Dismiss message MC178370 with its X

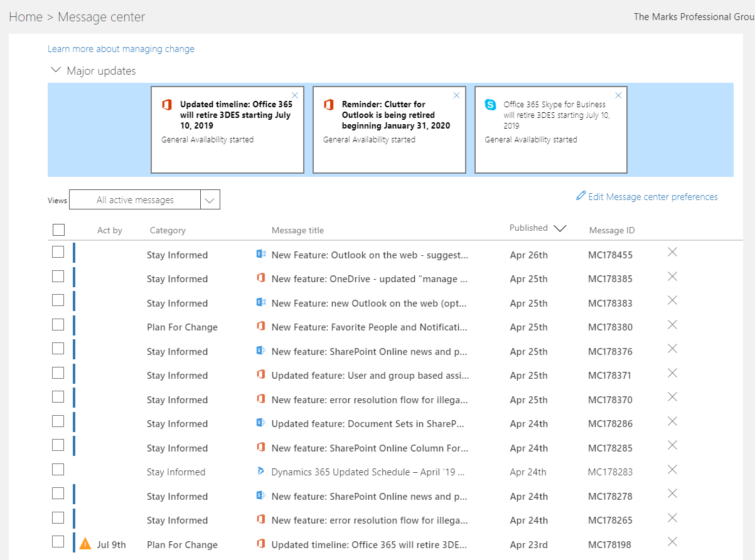672,397
